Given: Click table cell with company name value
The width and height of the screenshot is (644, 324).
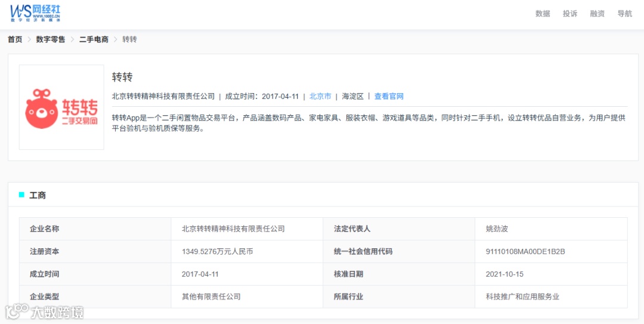Looking at the screenshot, I should [x=247, y=229].
